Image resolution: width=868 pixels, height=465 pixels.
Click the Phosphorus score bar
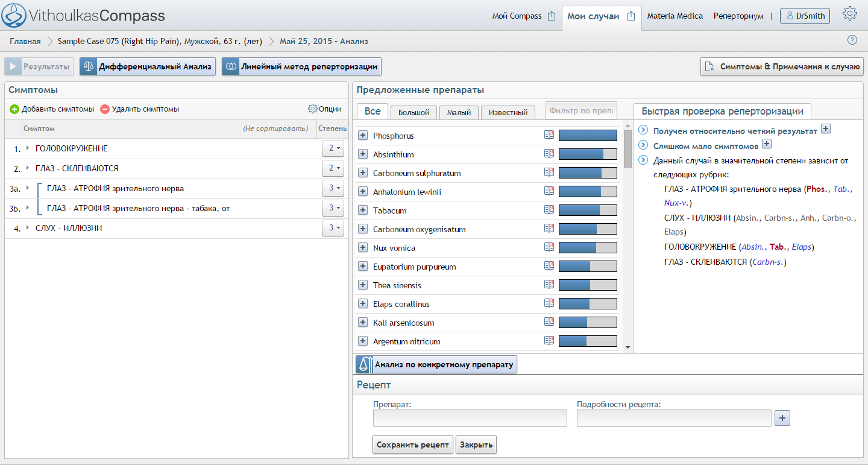pyautogui.click(x=588, y=136)
